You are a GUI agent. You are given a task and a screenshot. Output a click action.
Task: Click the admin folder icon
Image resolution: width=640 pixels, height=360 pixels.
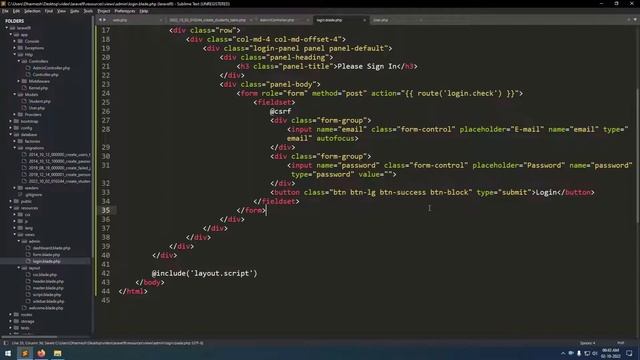(x=24, y=241)
